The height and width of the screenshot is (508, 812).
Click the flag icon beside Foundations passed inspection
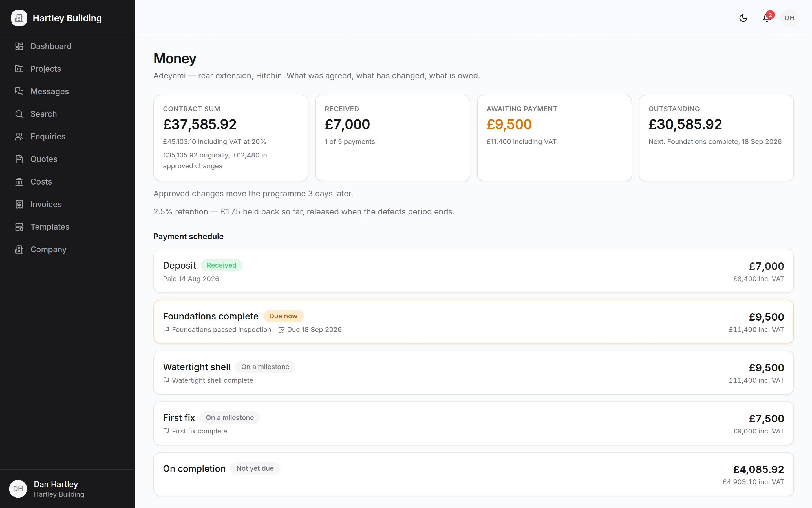[166, 330]
